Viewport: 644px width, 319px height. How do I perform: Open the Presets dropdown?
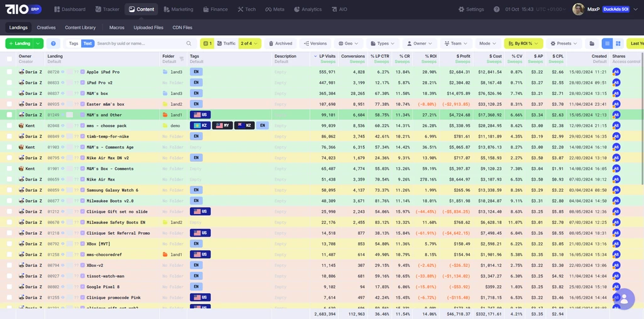pyautogui.click(x=564, y=43)
